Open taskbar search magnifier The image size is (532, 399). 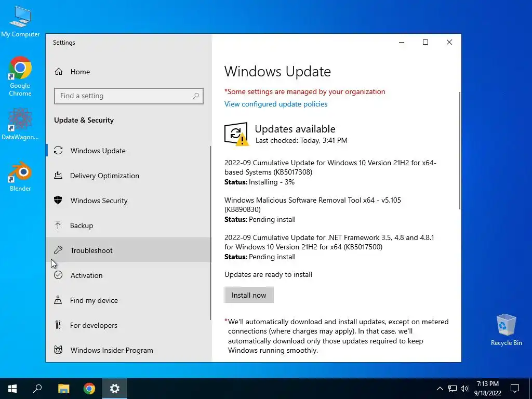tap(37, 389)
